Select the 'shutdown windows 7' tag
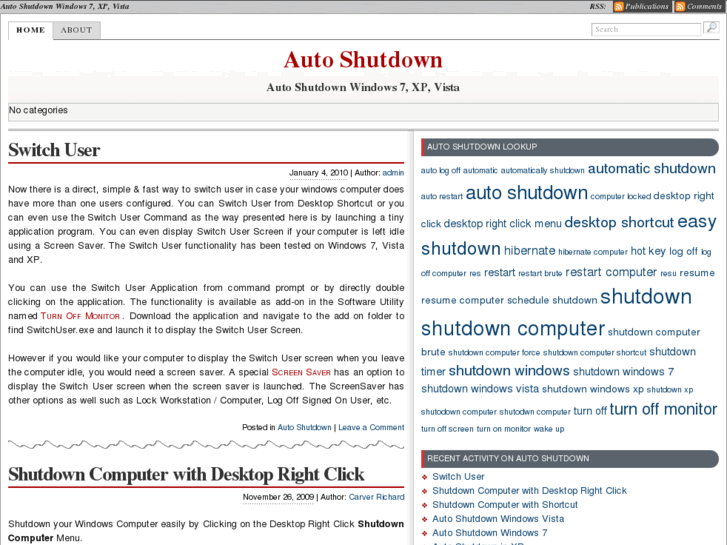 [623, 372]
